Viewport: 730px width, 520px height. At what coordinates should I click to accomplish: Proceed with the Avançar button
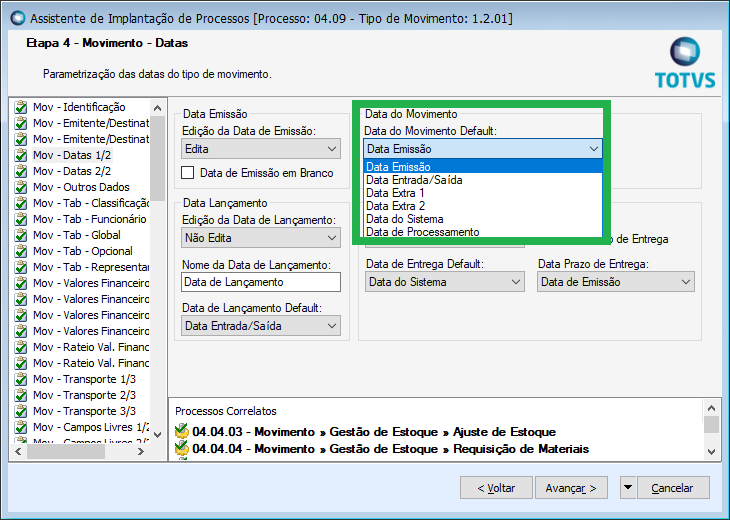tap(571, 488)
